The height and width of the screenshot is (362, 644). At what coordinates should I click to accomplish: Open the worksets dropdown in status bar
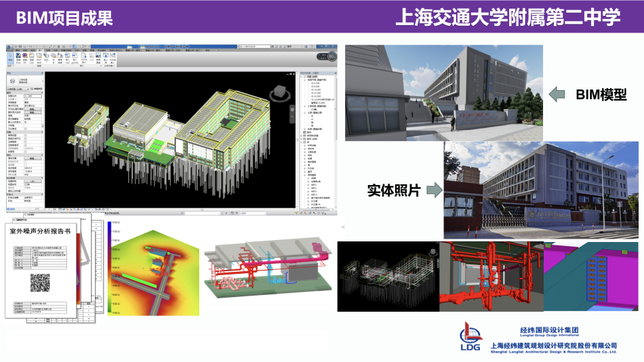tap(202, 213)
